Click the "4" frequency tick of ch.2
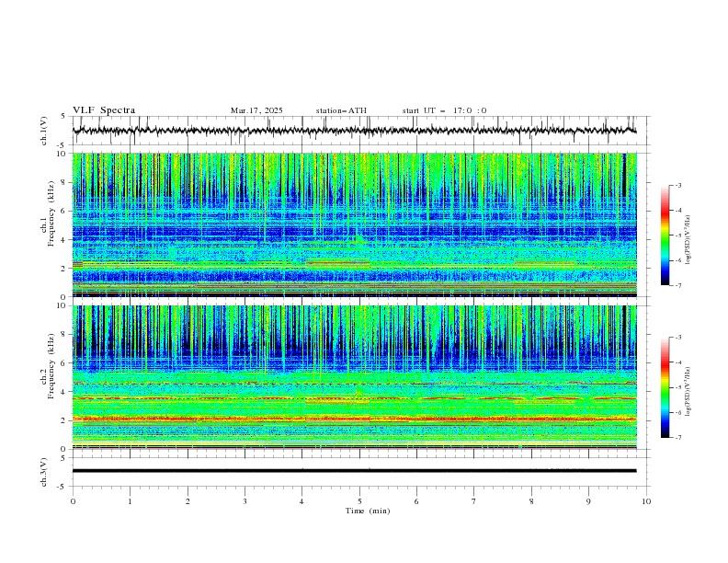The image size is (728, 563). click(x=64, y=392)
